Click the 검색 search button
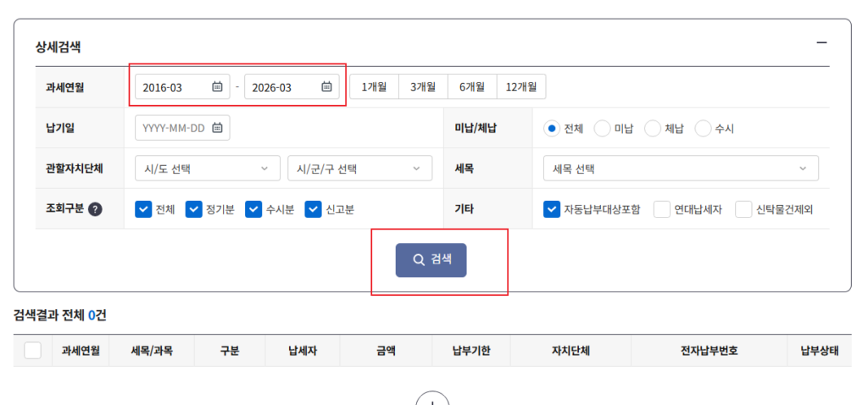Image resolution: width=868 pixels, height=405 pixels. [431, 259]
